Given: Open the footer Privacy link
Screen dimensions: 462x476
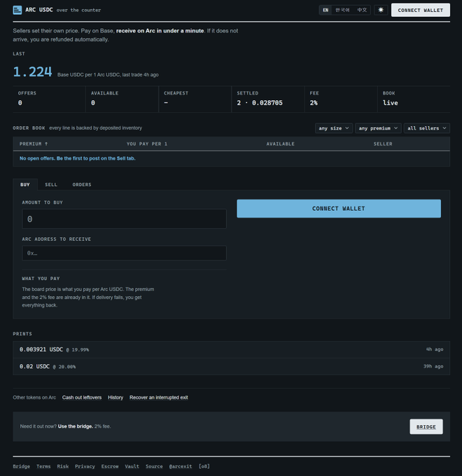Looking at the screenshot, I should [85, 466].
